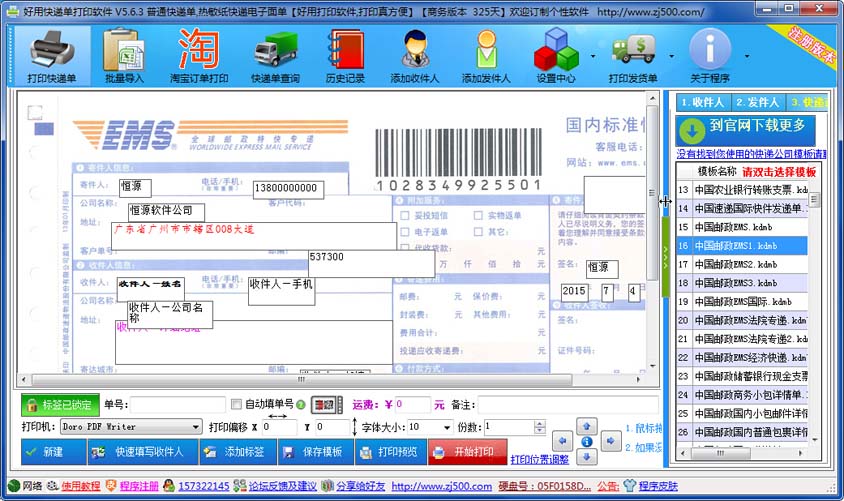Screen dimensions: 844x501
Task: Click 添加标签 button
Action: pyautogui.click(x=238, y=452)
